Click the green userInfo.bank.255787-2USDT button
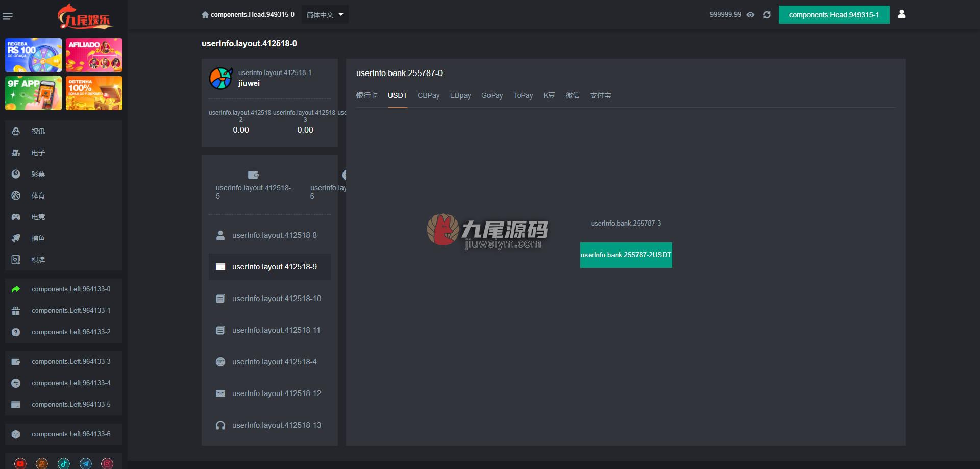The height and width of the screenshot is (469, 980). [626, 255]
